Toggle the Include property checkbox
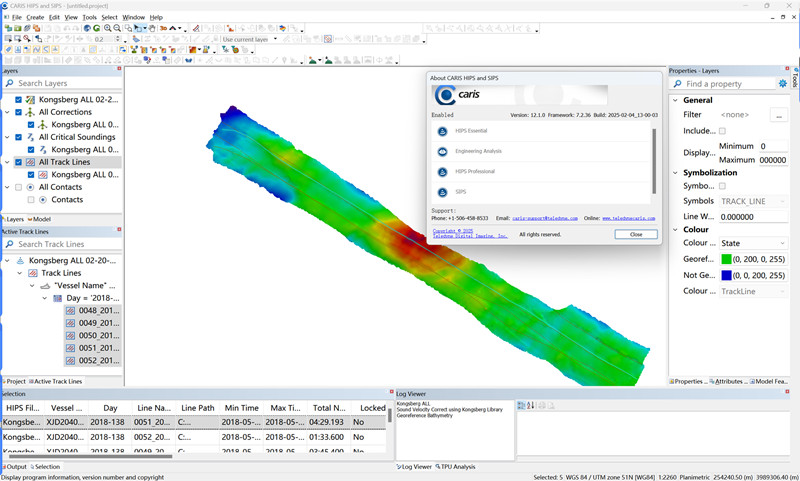Screen dimensions: 800x481 (722, 131)
